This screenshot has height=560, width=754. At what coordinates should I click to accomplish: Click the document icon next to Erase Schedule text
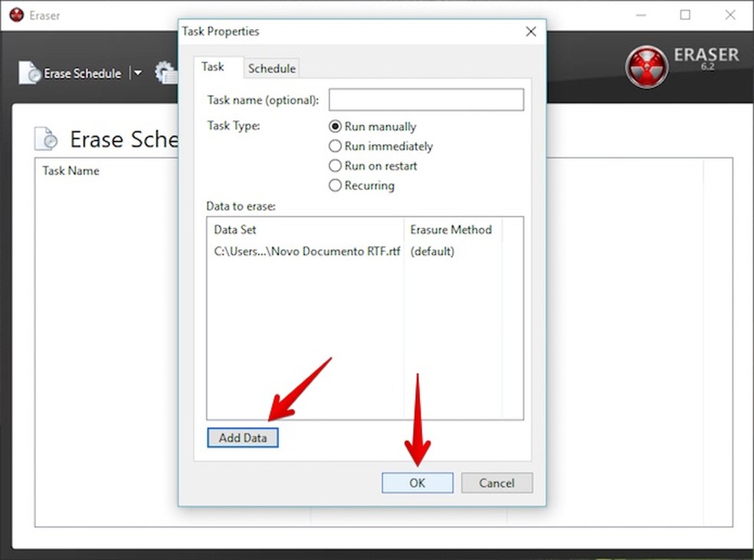[x=46, y=138]
